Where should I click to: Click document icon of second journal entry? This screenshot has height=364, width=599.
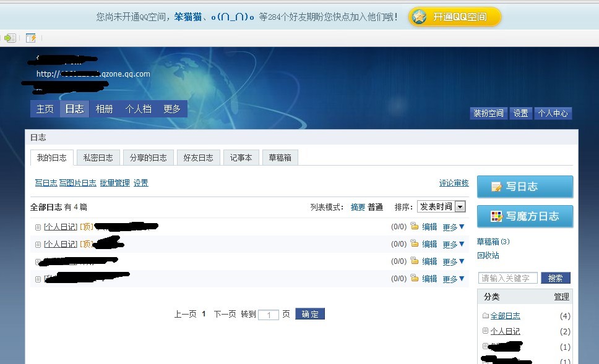tap(38, 244)
